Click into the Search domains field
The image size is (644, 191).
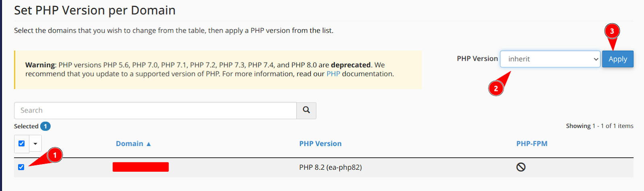pyautogui.click(x=155, y=111)
